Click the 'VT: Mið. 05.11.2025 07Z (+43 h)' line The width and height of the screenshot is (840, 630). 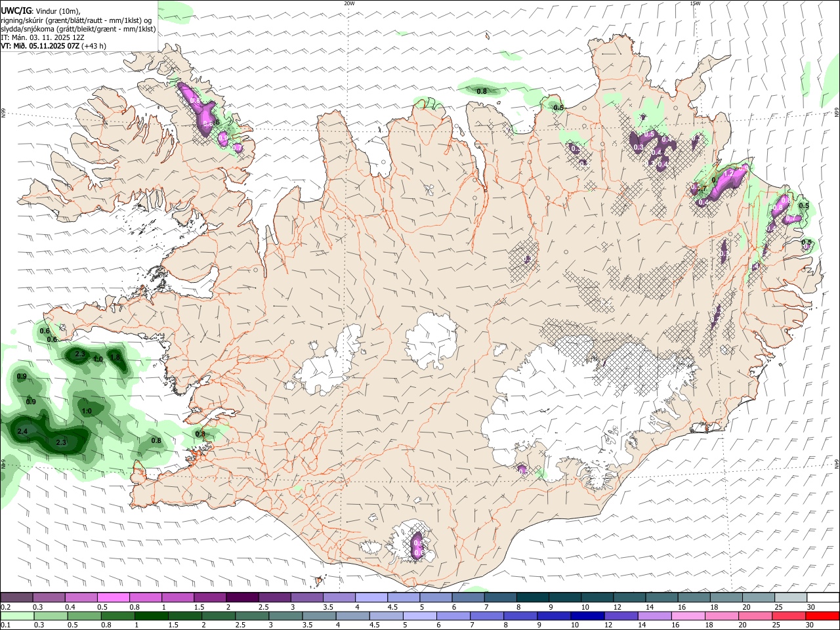[53, 46]
